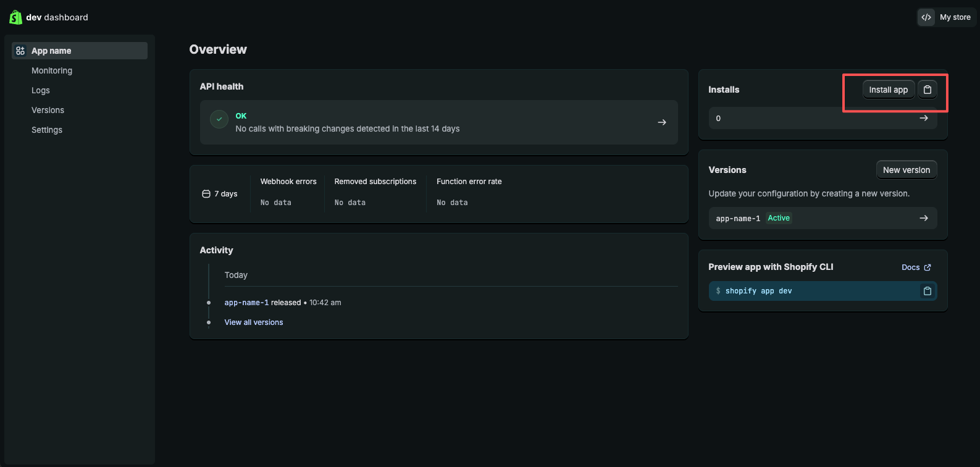Viewport: 980px width, 467px height.
Task: Open app-name-1 version via arrow icon
Action: [x=924, y=218]
